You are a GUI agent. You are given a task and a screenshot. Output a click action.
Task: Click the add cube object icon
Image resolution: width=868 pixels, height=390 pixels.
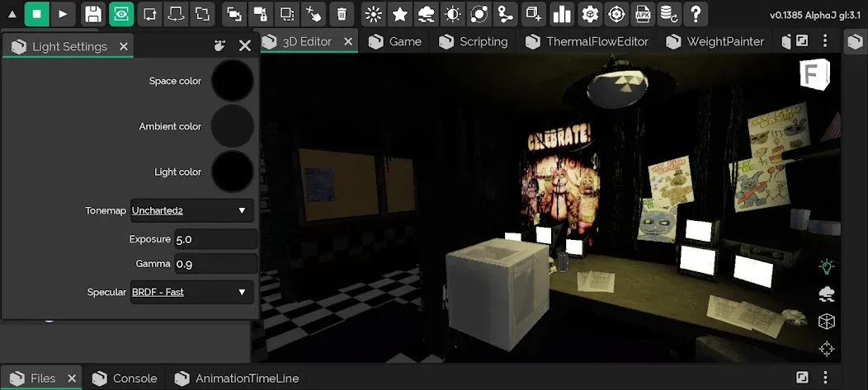click(534, 14)
